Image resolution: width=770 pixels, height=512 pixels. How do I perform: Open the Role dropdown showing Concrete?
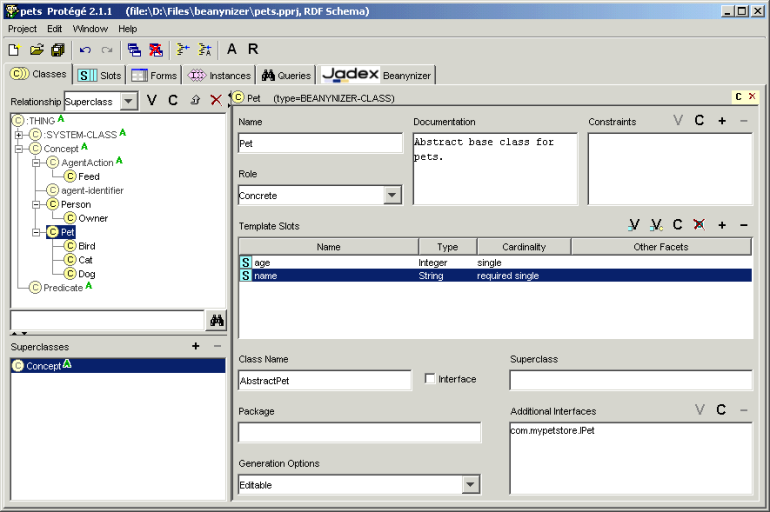click(x=392, y=195)
